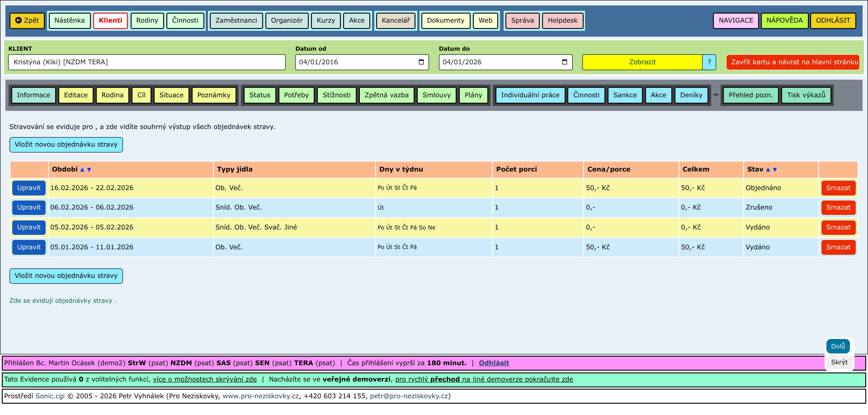The width and height of the screenshot is (868, 415).
Task: Select the Klienti menu item
Action: (111, 21)
